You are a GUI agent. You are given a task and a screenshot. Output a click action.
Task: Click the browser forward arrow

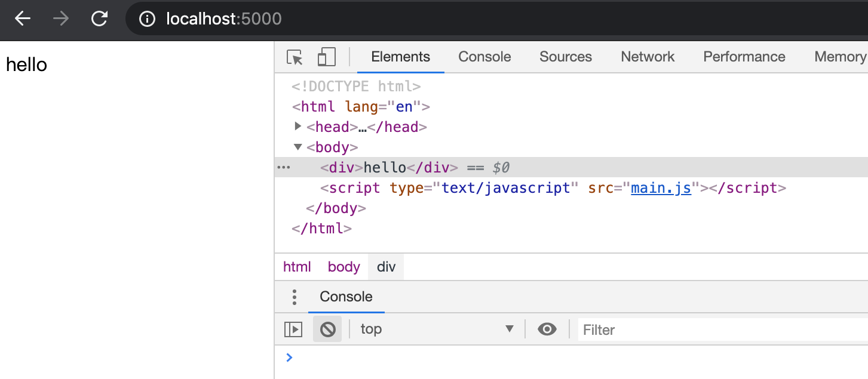pos(61,19)
